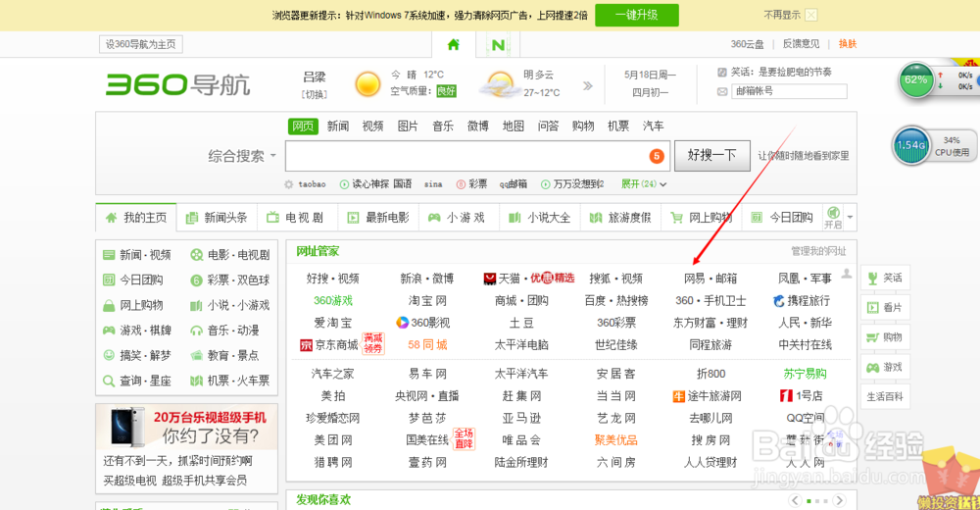Open the 最新电影 tab
Viewport: 980px width, 510px height.
click(378, 218)
